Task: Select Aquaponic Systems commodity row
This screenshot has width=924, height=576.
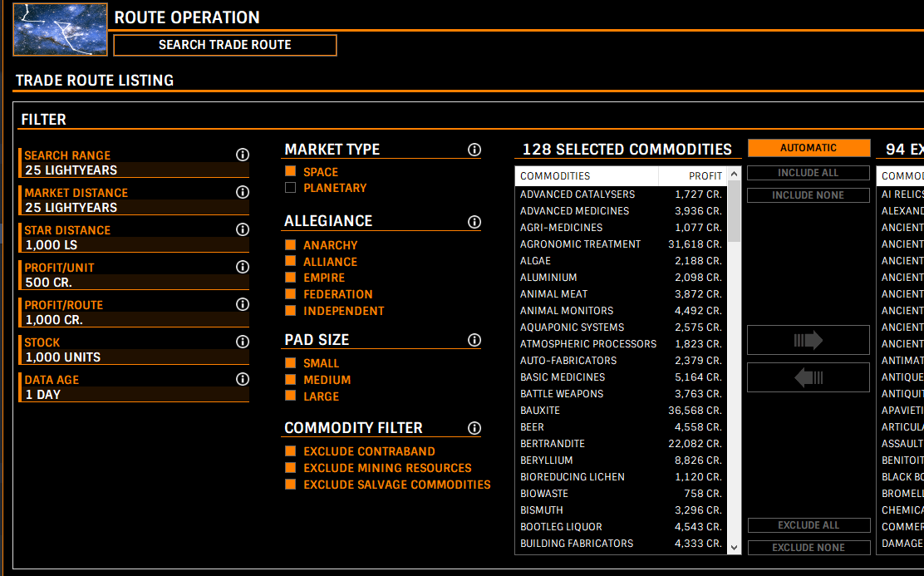Action: [621, 327]
